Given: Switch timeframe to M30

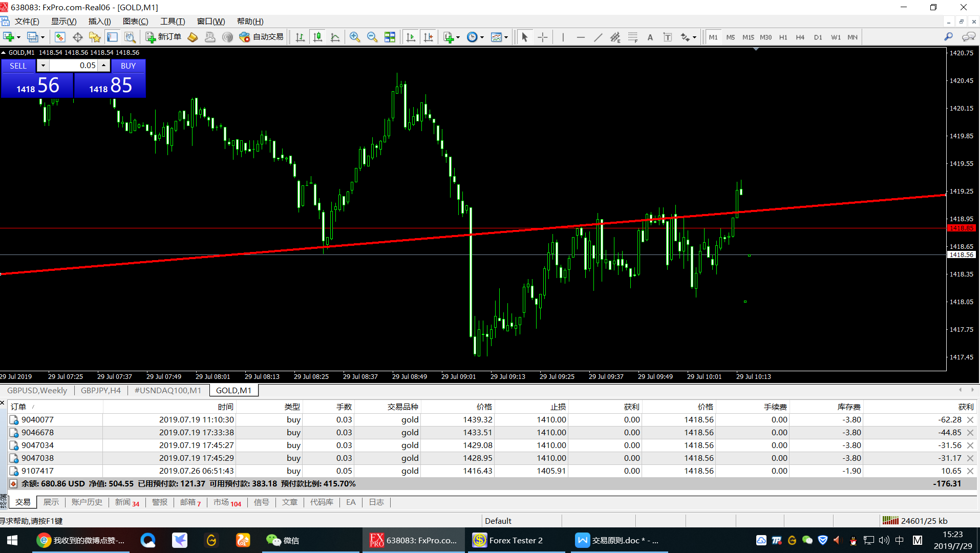Looking at the screenshot, I should pos(765,37).
